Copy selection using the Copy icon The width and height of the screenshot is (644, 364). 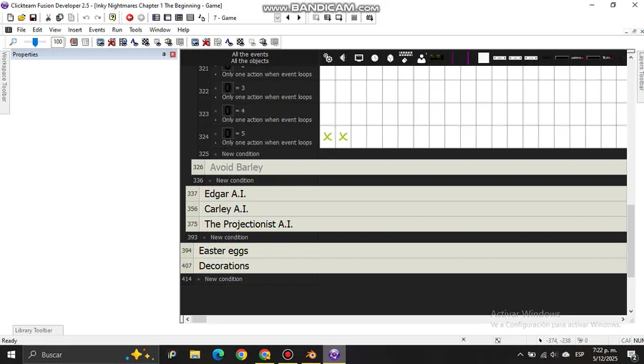pos(59,18)
